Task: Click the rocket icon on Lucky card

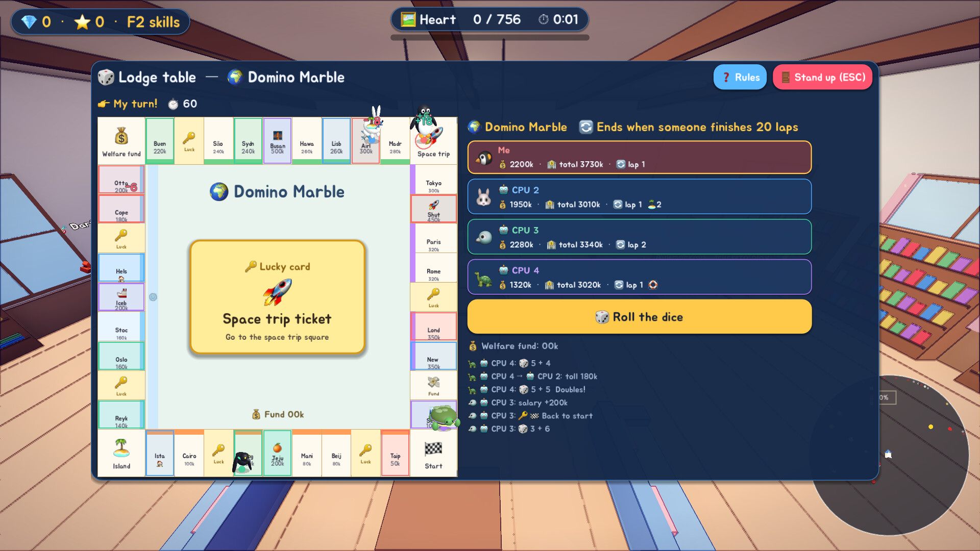Action: click(x=277, y=292)
